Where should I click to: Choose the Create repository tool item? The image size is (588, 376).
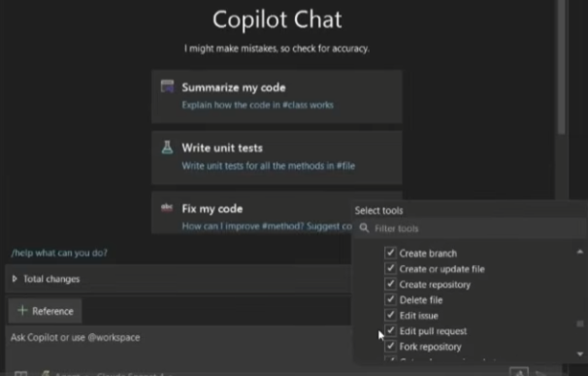(435, 285)
